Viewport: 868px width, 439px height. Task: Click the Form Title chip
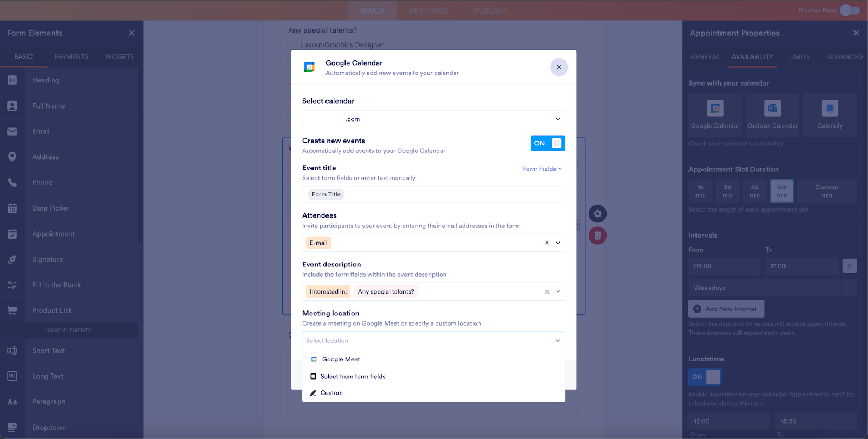[x=326, y=194]
